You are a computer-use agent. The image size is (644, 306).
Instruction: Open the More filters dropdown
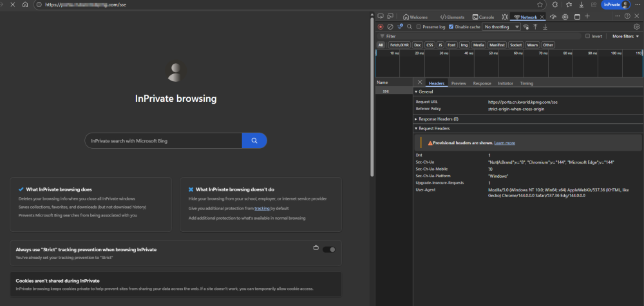(625, 36)
